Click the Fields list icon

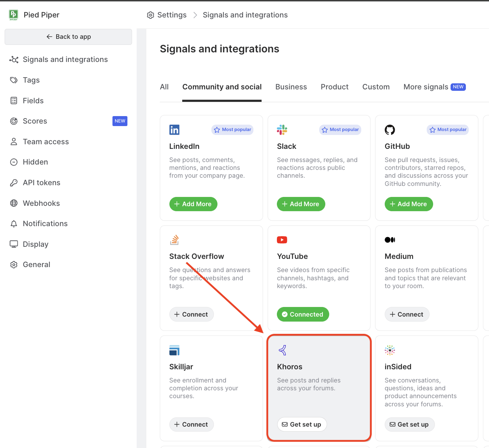click(x=14, y=100)
